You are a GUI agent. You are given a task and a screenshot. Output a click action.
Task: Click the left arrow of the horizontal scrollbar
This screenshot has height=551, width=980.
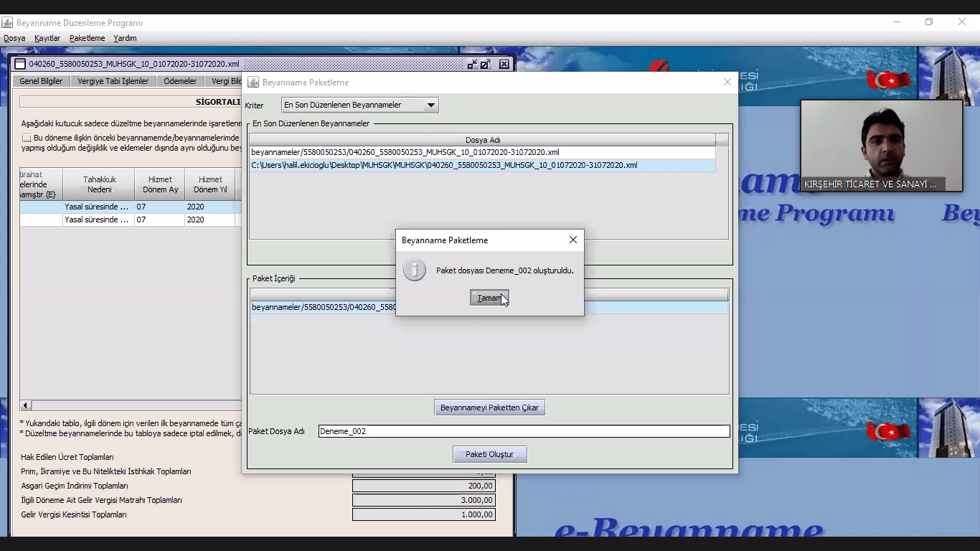click(26, 405)
